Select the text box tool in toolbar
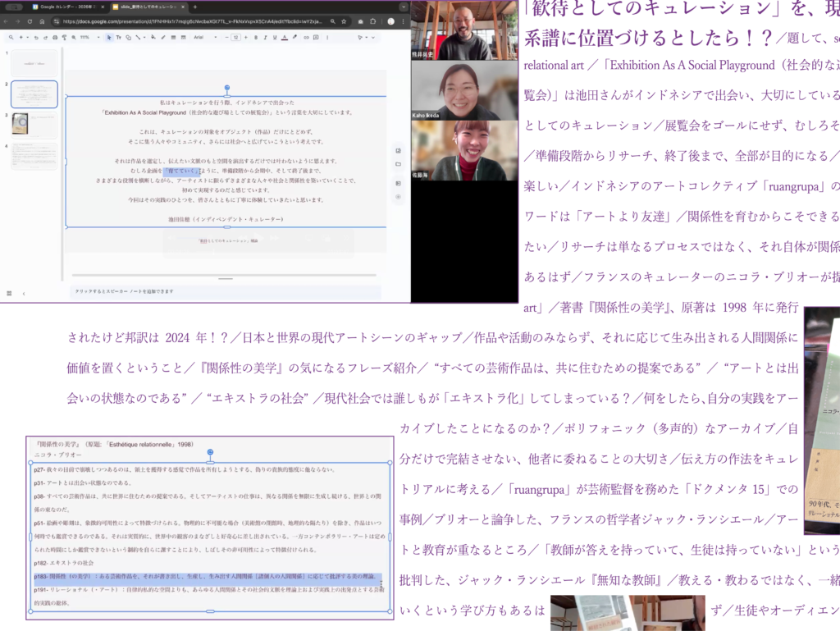 [x=118, y=37]
